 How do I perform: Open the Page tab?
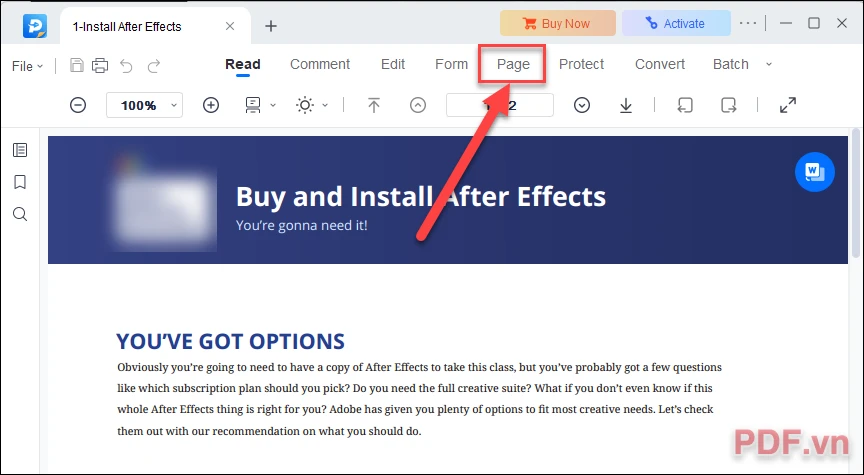pos(513,64)
